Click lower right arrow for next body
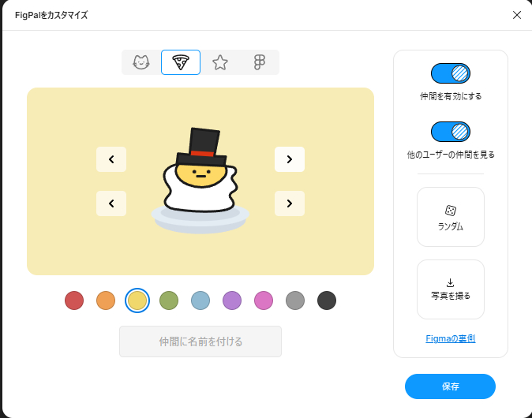The height and width of the screenshot is (418, 532). [x=290, y=203]
